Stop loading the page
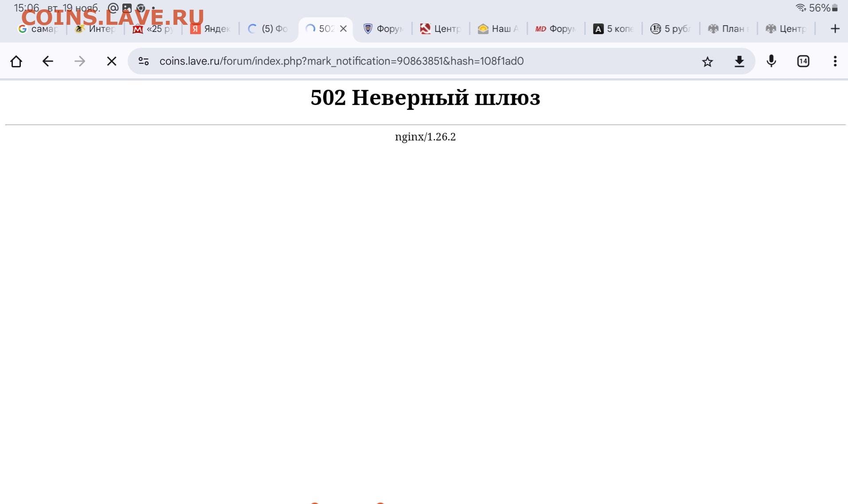Viewport: 848px width, 504px height. (112, 61)
